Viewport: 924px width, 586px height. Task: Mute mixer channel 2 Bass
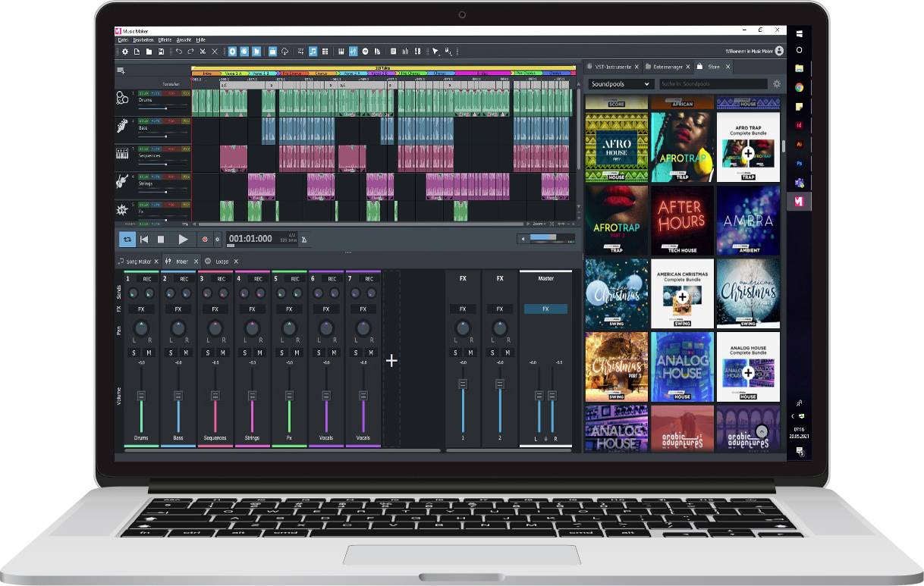(185, 353)
